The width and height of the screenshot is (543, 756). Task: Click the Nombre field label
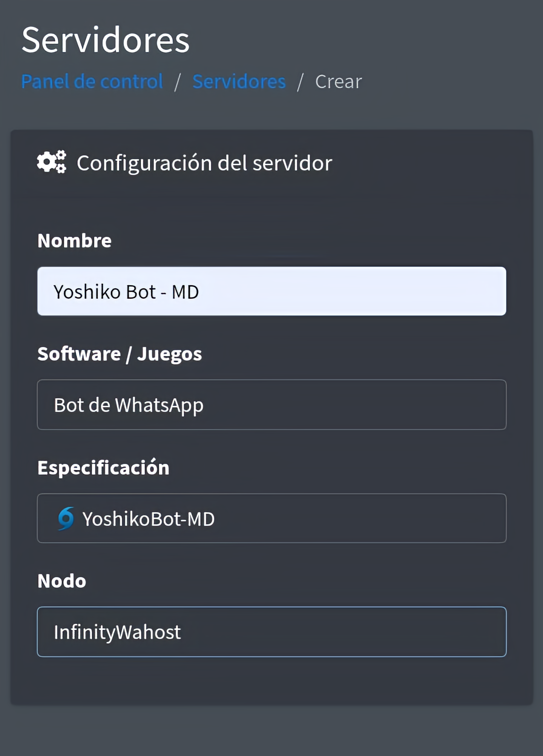tap(74, 241)
